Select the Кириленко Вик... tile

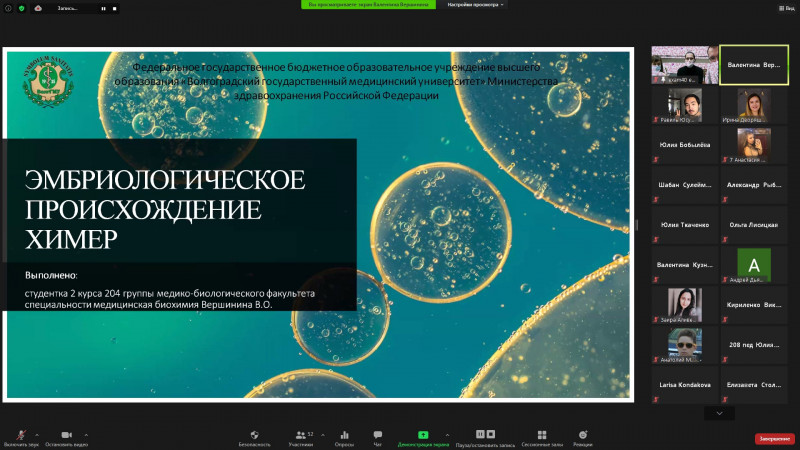[754, 305]
